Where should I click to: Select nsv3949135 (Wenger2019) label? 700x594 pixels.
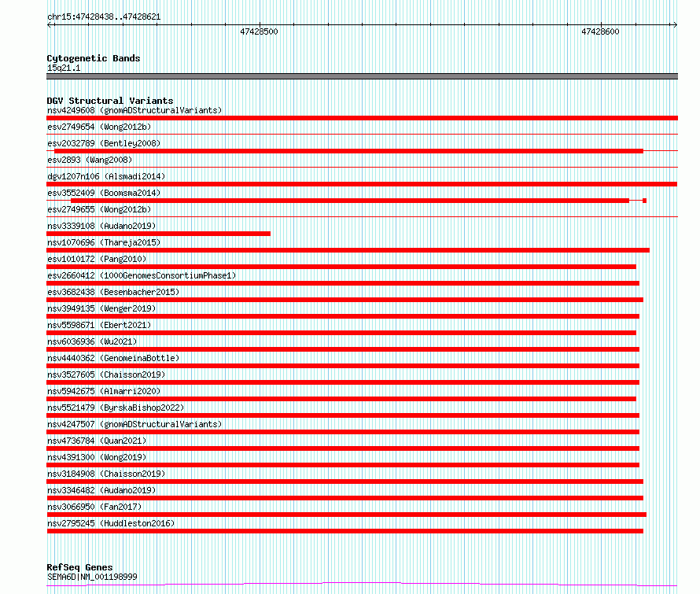point(101,308)
